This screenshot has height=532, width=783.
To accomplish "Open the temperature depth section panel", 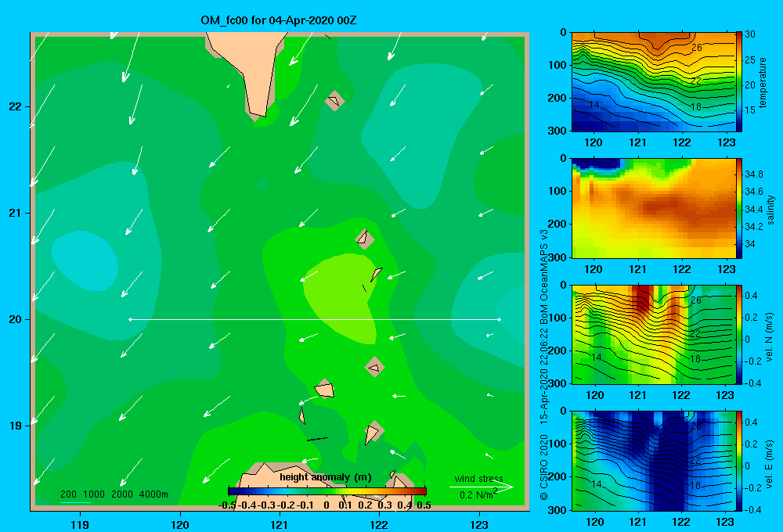I will tap(653, 82).
